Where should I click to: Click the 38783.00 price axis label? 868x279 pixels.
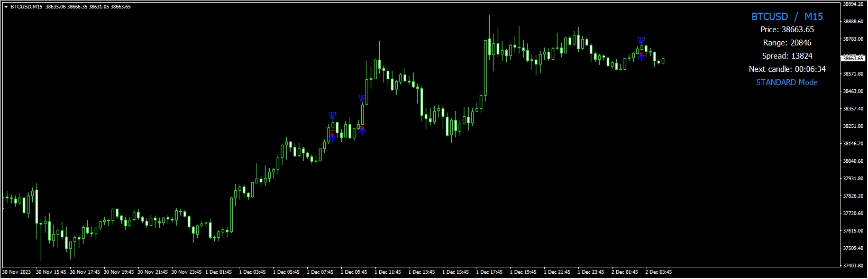coord(853,39)
